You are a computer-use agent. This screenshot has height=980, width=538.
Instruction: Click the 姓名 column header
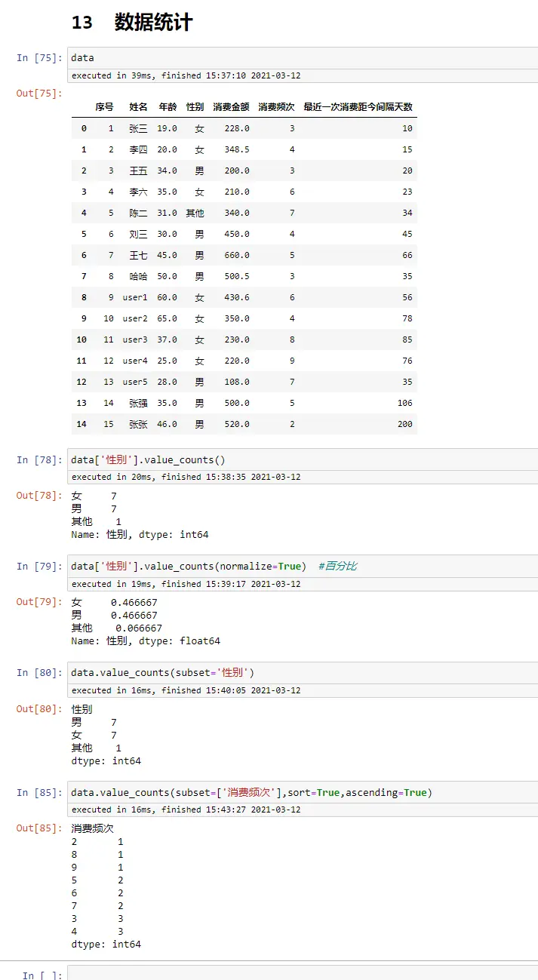point(138,107)
